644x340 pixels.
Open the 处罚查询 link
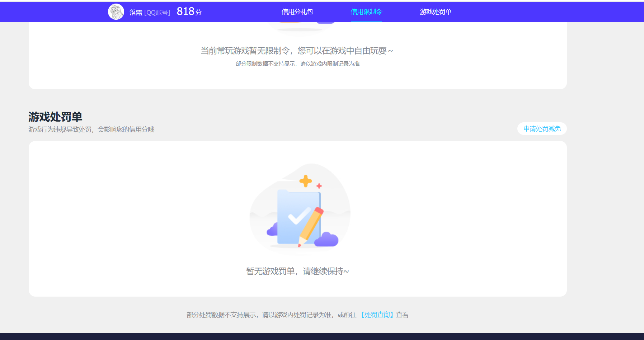coord(377,315)
